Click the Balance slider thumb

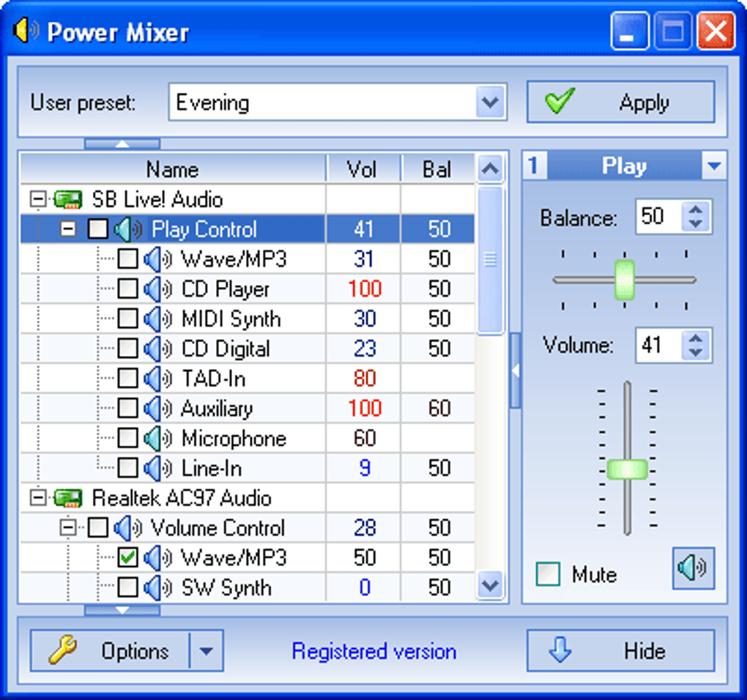tap(625, 280)
